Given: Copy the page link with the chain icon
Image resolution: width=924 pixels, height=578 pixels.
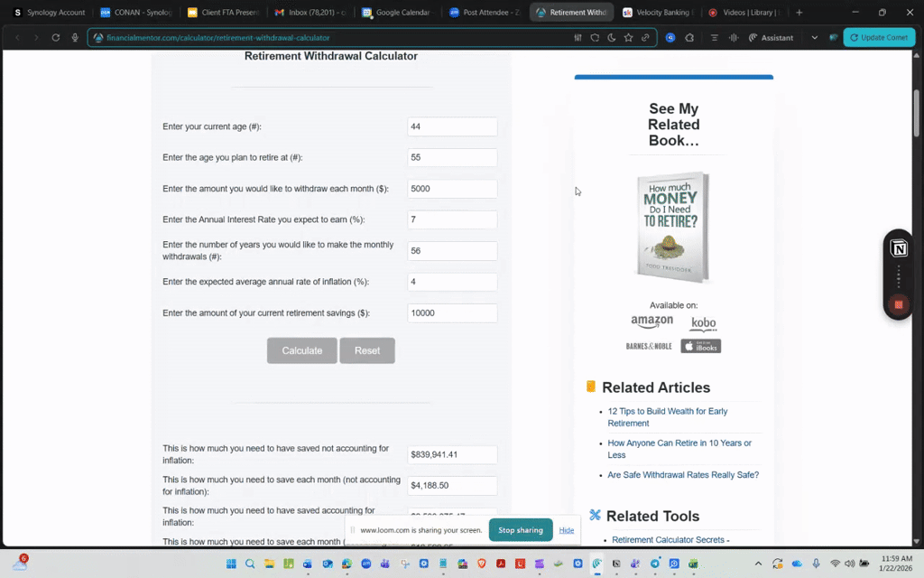Looking at the screenshot, I should (645, 37).
